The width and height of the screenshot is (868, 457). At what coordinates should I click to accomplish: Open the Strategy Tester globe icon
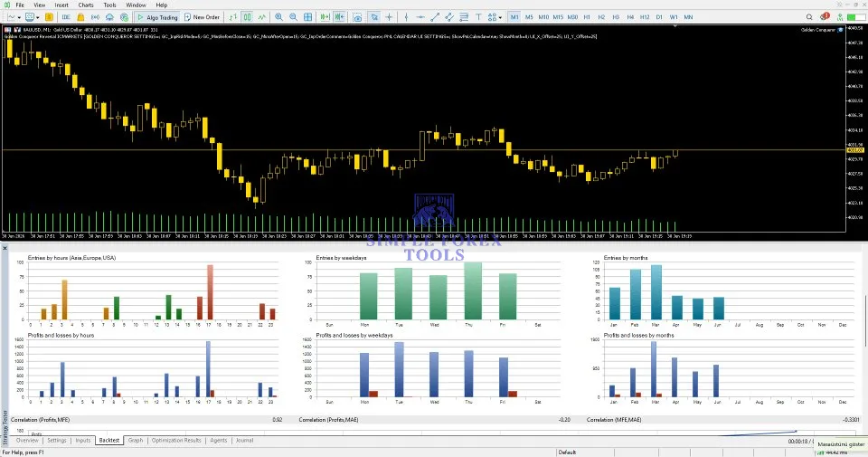click(x=124, y=17)
